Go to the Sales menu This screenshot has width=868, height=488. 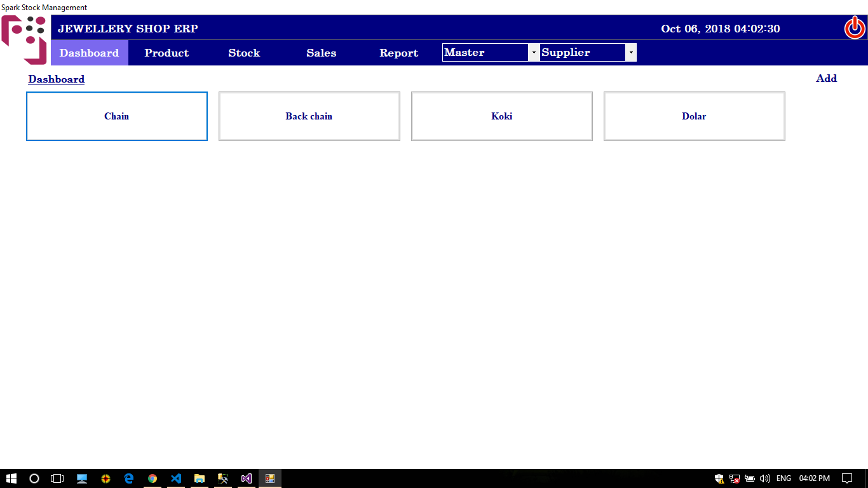point(322,53)
